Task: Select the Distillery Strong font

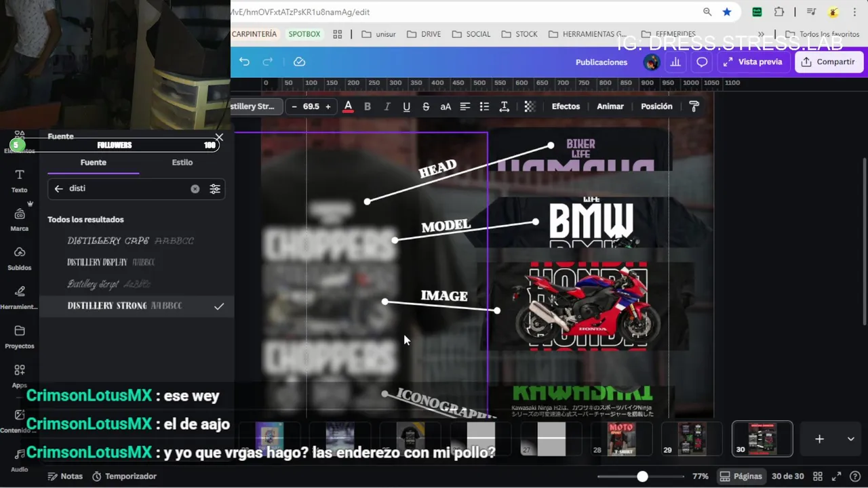Action: point(136,306)
